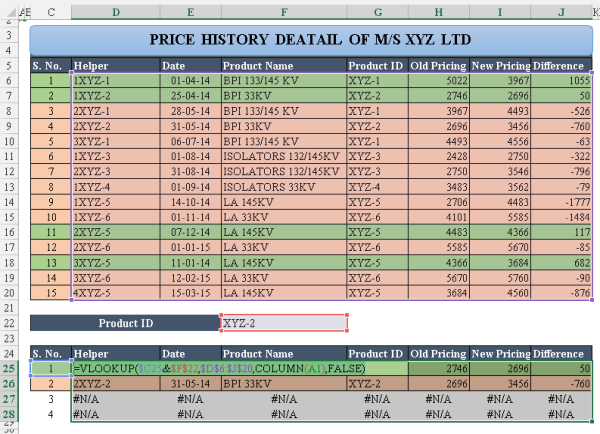Click top table's Old Pricing header
Screen dimensions: 600x434
coord(438,65)
